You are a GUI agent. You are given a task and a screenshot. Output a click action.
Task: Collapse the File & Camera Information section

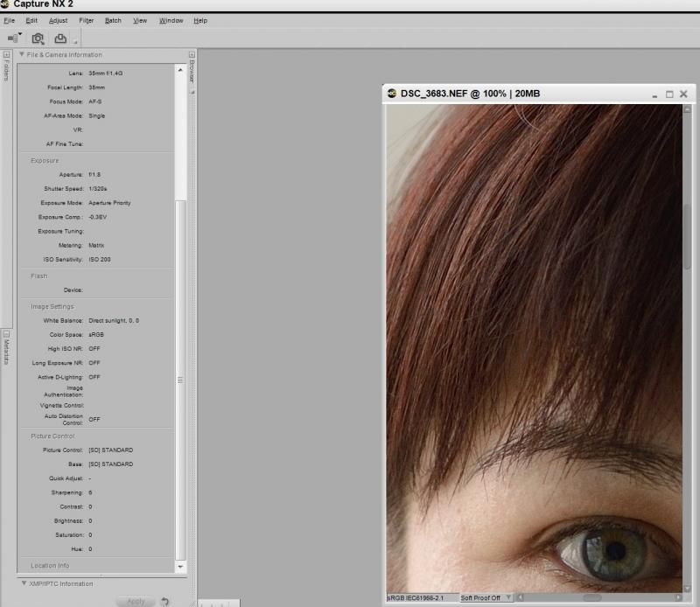[x=21, y=54]
